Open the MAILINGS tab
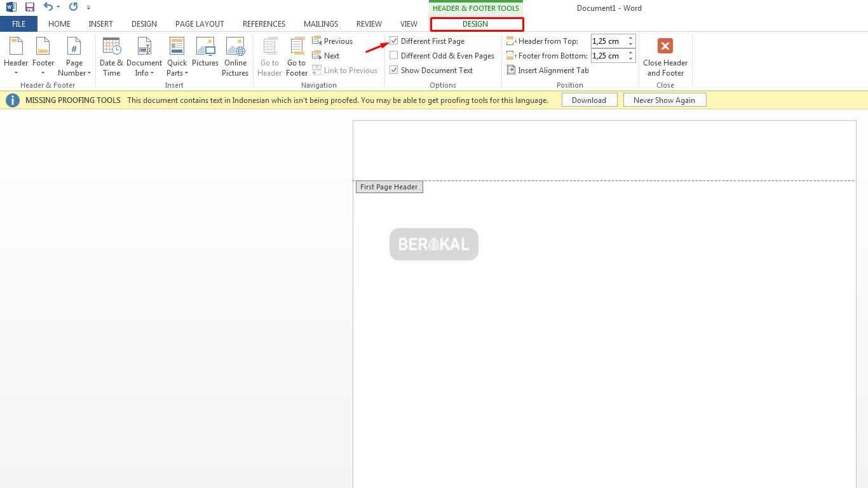This screenshot has width=868, height=488. pos(321,24)
